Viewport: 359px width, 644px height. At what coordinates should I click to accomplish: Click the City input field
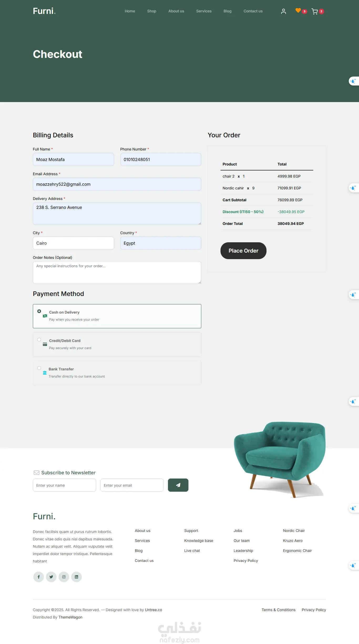[73, 243]
